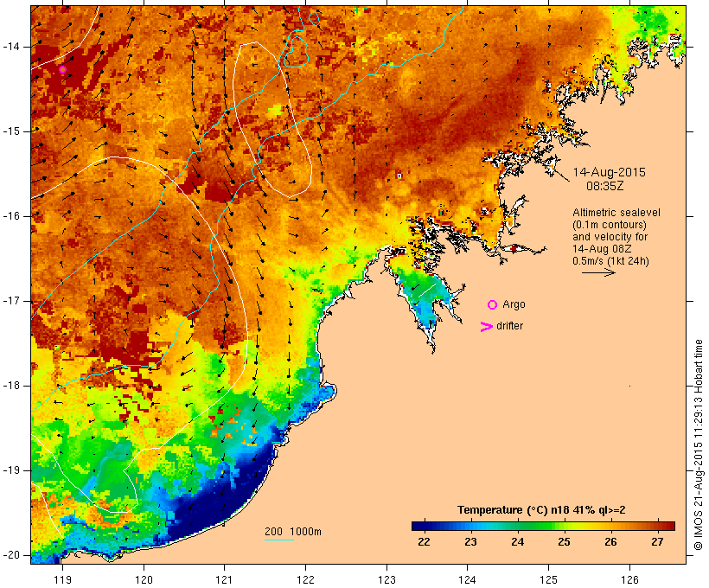Click the latitude axis label '-14'

coord(11,46)
